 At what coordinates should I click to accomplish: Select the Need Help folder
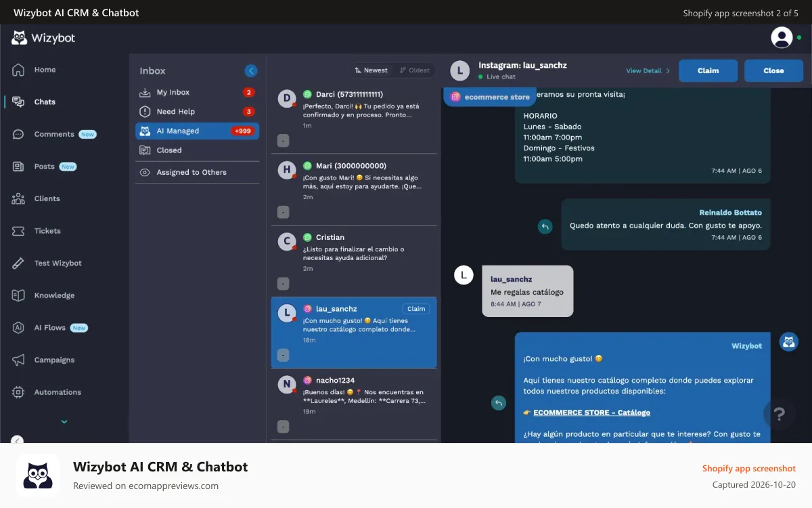coord(197,112)
